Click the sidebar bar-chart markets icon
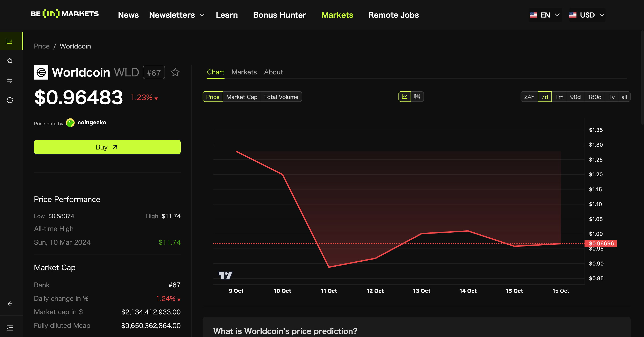The height and width of the screenshot is (337, 644). [9, 41]
